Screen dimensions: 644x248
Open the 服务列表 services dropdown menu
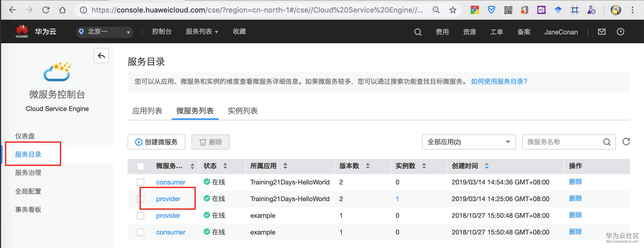(202, 32)
